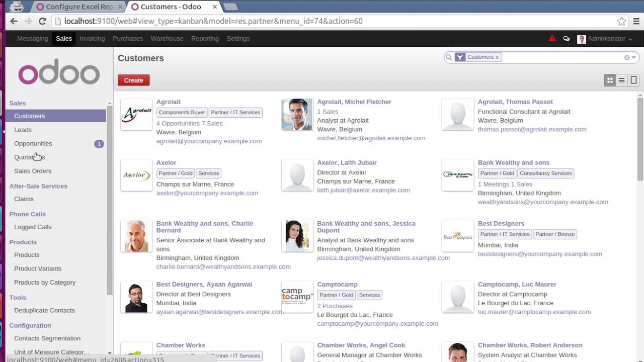Open the Bank Wealthy and sons logo
This screenshot has width=644, height=362.
(458, 175)
